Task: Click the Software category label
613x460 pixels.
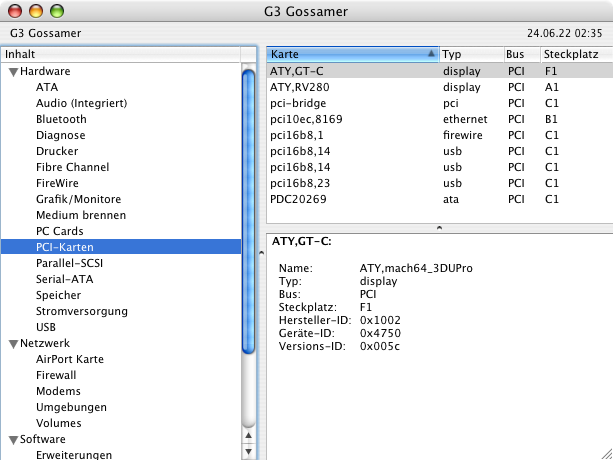Action: [x=43, y=439]
